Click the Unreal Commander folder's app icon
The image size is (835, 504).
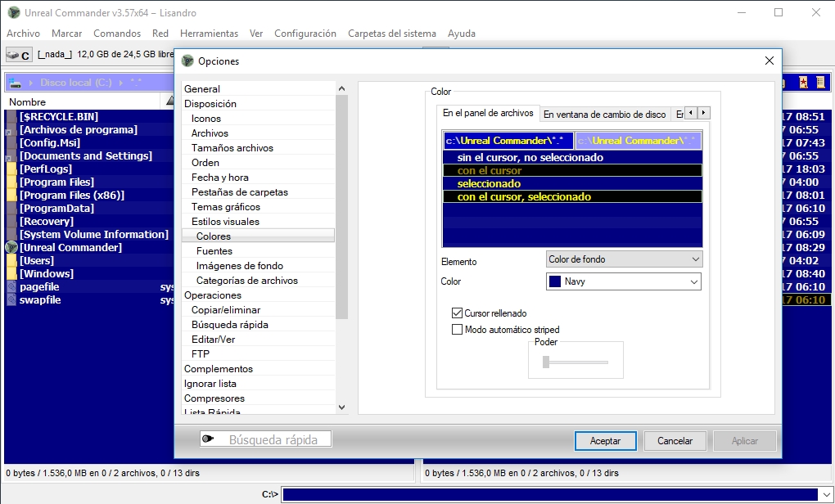click(x=11, y=247)
